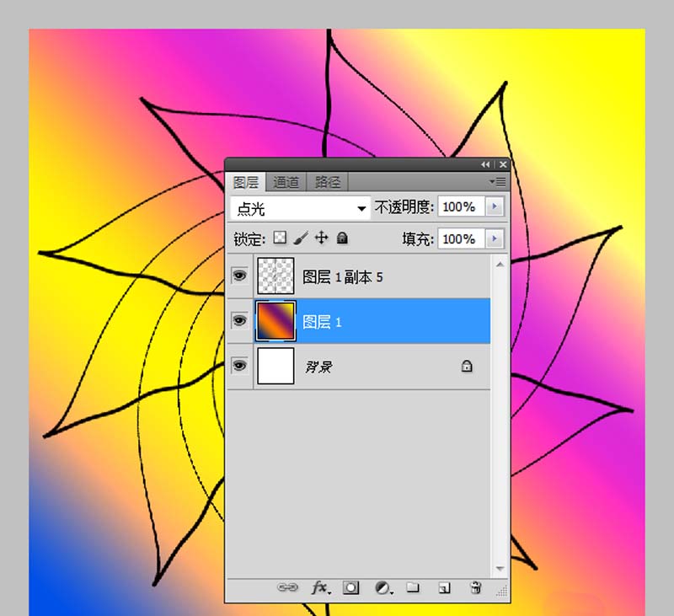Switch to the 图层 tab
Image resolution: width=674 pixels, height=616 pixels.
pos(246,182)
